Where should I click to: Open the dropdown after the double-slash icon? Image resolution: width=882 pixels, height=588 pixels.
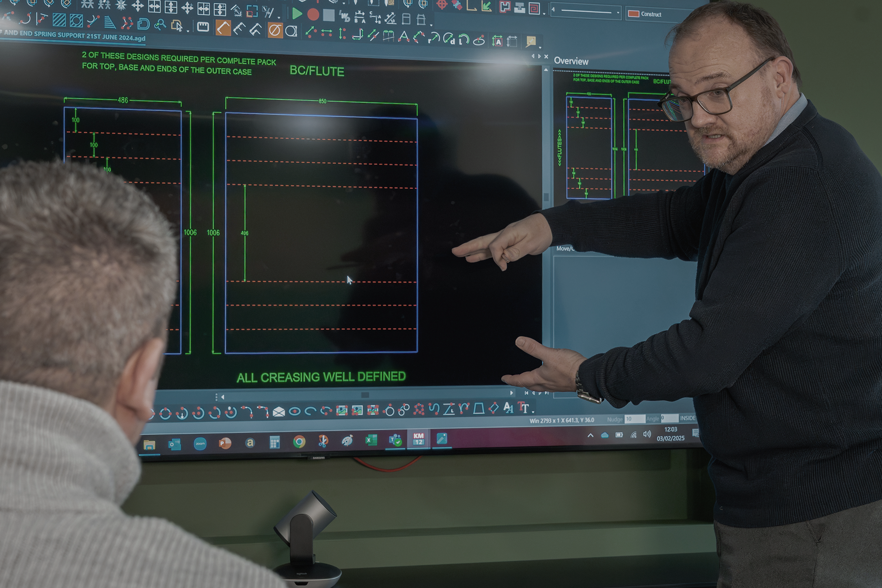click(279, 17)
